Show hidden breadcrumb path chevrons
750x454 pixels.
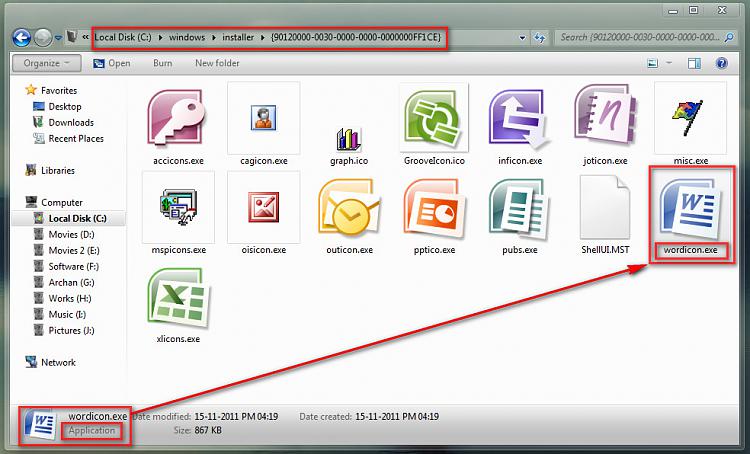pyautogui.click(x=85, y=37)
